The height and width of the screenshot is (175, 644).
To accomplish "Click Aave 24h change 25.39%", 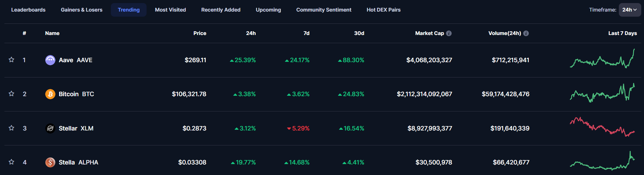I will point(243,60).
